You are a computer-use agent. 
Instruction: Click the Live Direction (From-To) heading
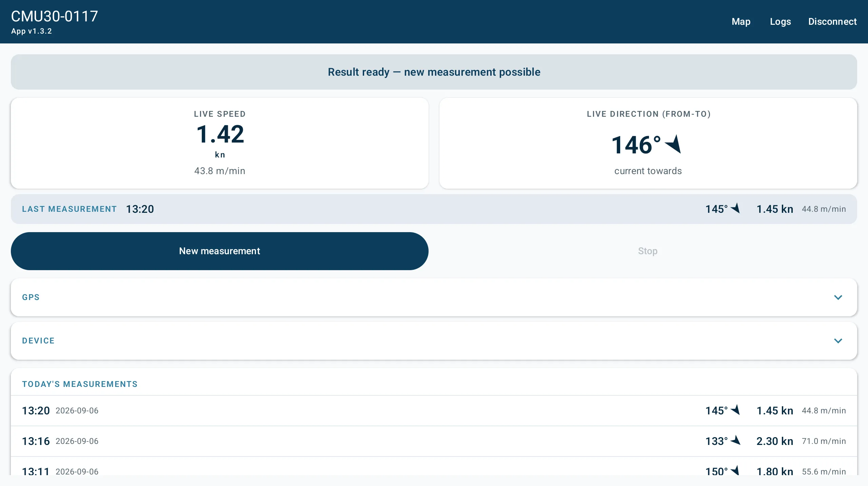coord(649,114)
